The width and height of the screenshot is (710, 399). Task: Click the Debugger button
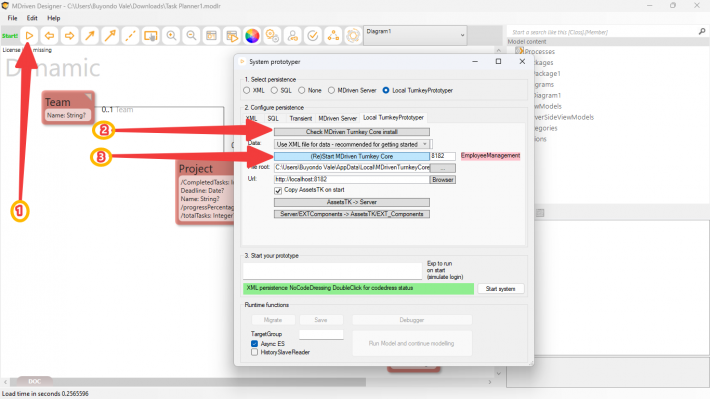click(x=412, y=320)
